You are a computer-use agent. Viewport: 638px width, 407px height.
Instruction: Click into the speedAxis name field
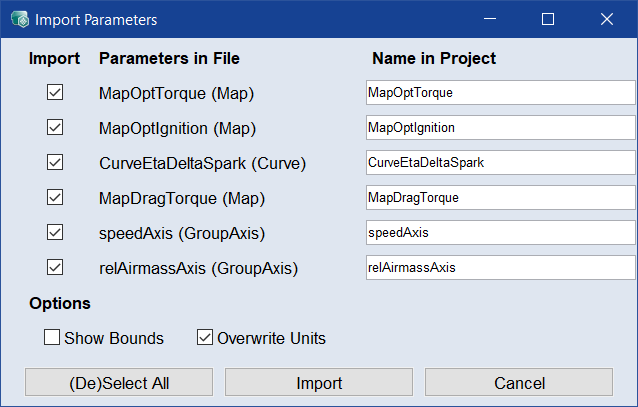(x=500, y=232)
